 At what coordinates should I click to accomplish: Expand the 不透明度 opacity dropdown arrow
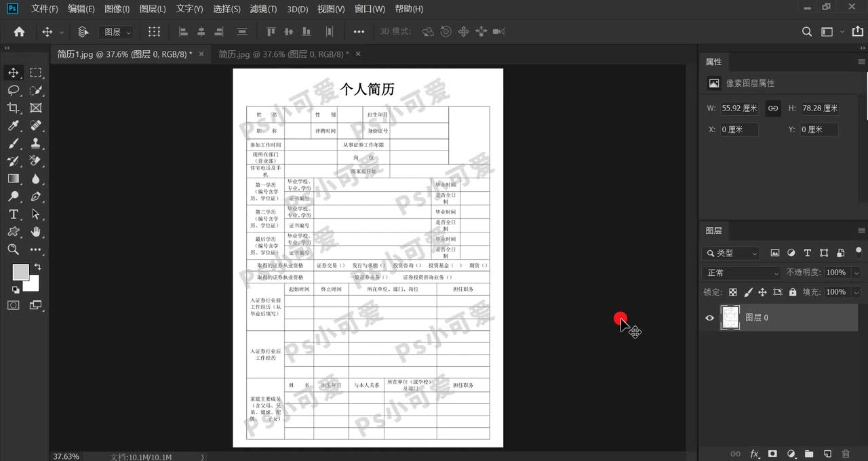point(856,273)
